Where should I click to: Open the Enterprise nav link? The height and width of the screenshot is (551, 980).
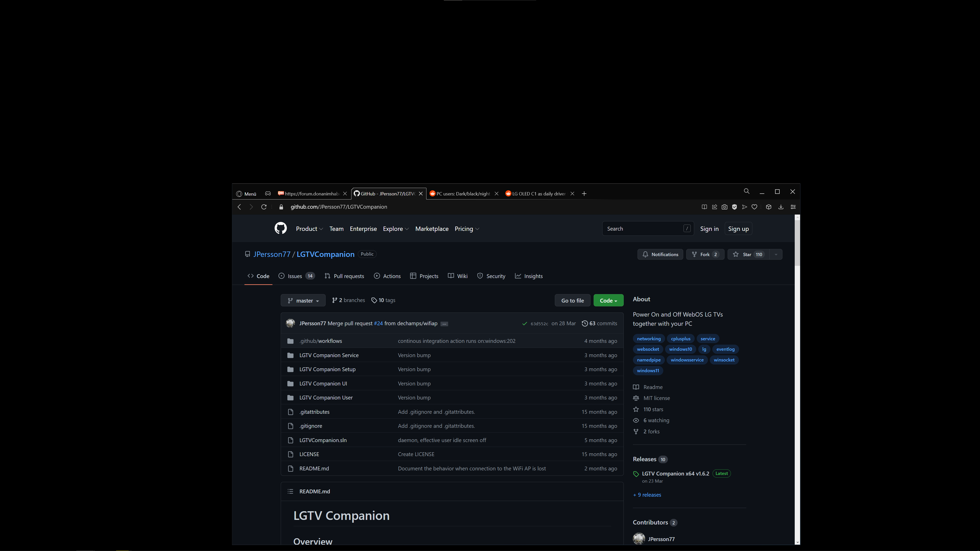coord(363,229)
